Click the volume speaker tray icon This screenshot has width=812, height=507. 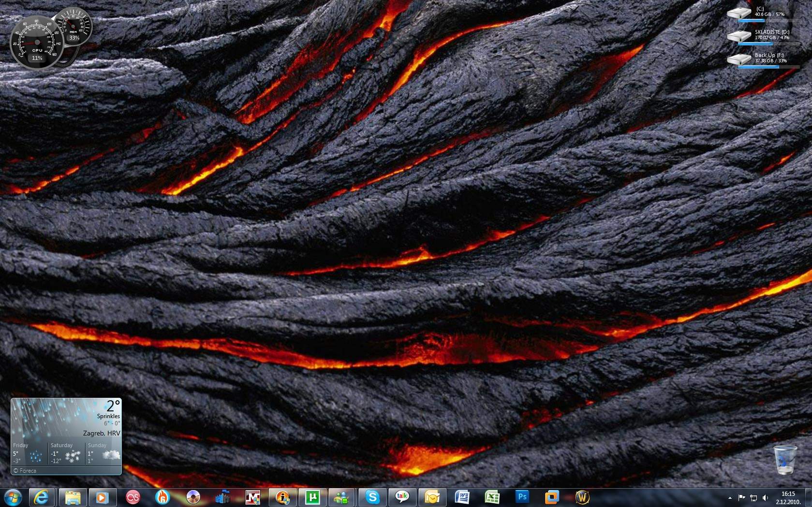pyautogui.click(x=765, y=498)
